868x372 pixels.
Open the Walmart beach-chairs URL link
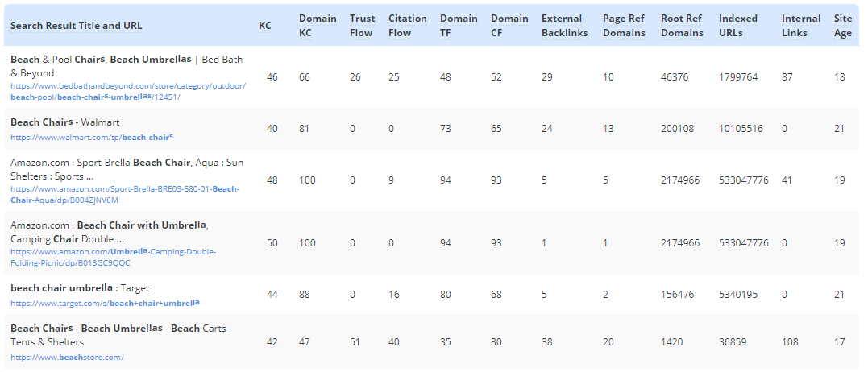92,138
